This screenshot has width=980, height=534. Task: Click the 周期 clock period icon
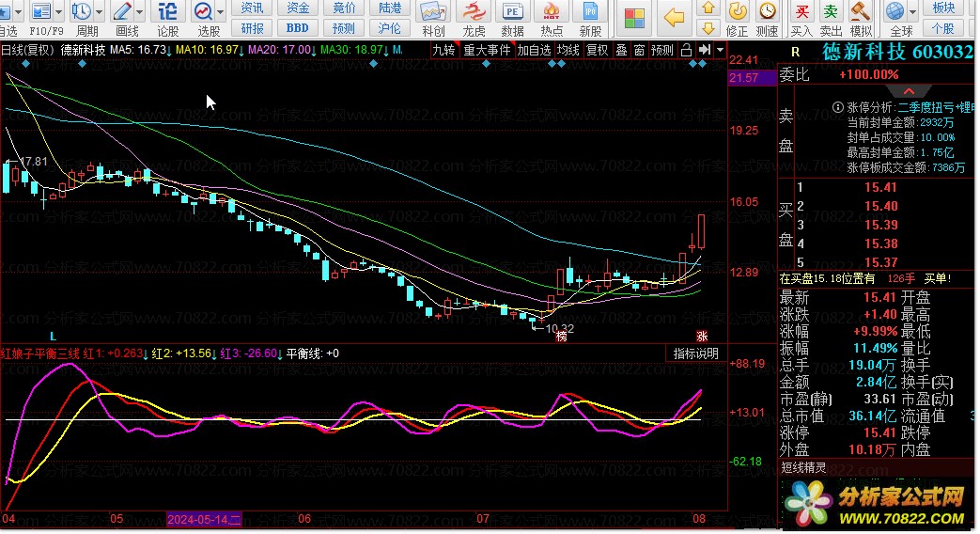(x=81, y=11)
